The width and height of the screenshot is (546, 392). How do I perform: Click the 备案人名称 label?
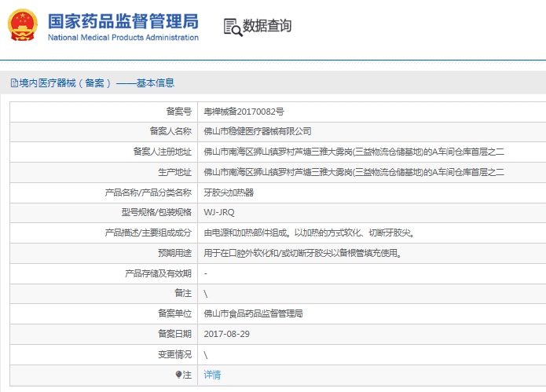(x=170, y=131)
